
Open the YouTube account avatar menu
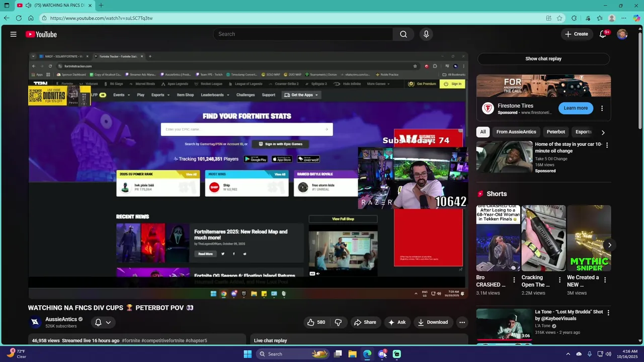[x=622, y=34]
